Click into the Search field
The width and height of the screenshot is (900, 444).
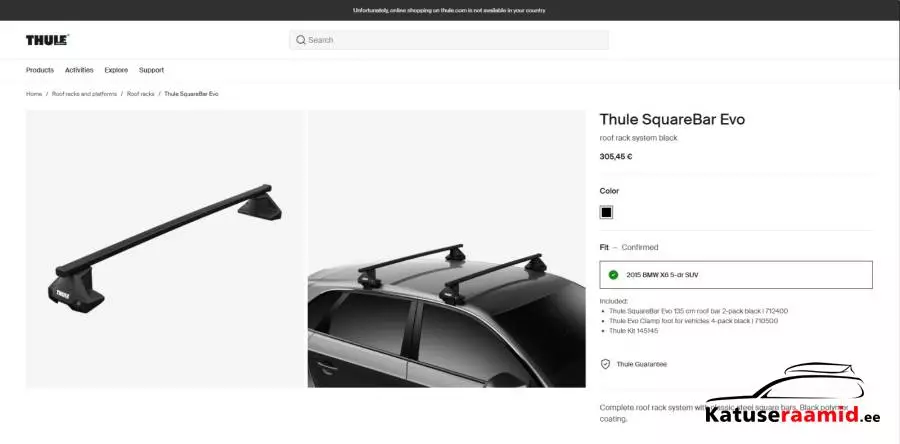(x=449, y=40)
